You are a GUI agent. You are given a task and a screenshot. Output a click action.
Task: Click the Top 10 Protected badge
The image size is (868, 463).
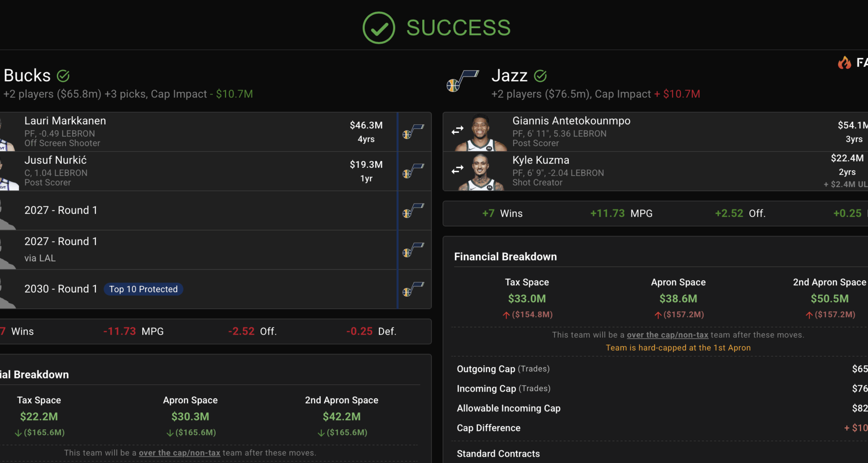tap(143, 289)
